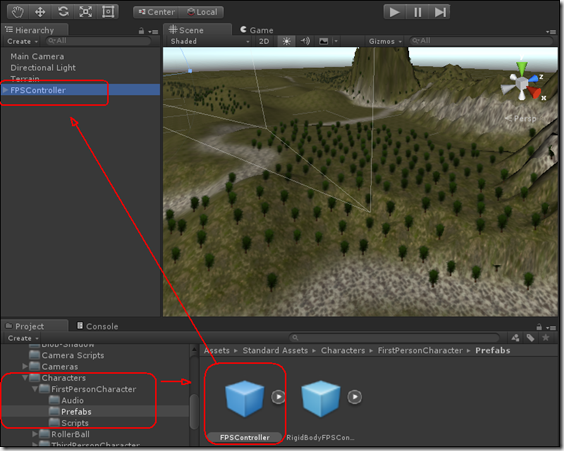Search by type filter icon
564x451 pixels.
[515, 338]
